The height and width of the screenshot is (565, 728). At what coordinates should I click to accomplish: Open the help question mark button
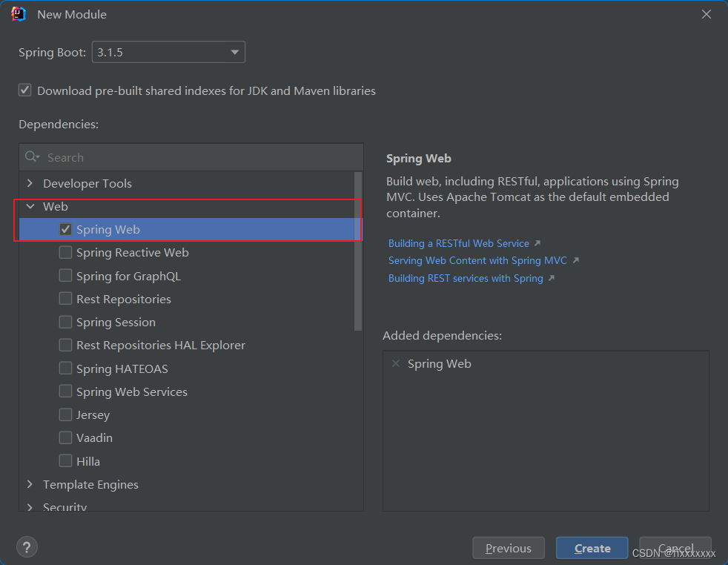(x=27, y=547)
